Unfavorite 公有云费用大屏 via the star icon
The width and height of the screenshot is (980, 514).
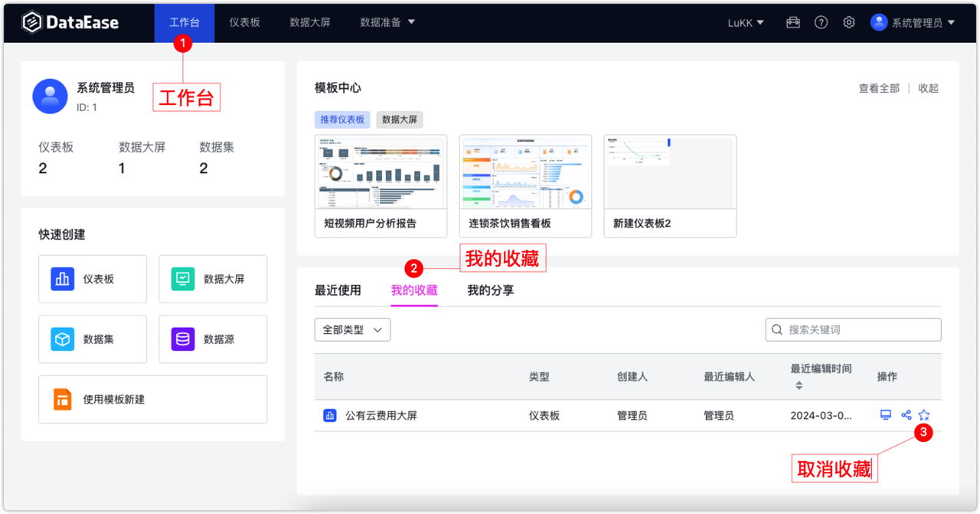point(924,414)
